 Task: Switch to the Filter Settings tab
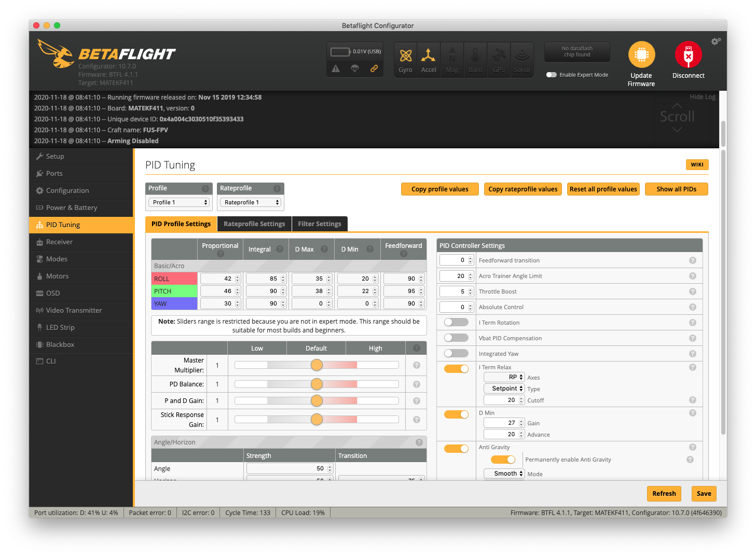(x=320, y=224)
